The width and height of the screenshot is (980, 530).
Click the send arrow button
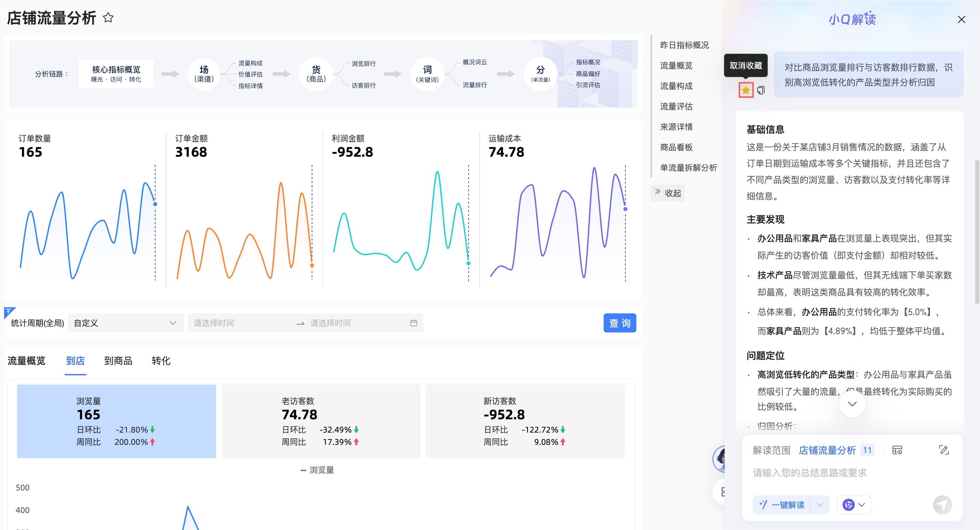[x=942, y=504]
